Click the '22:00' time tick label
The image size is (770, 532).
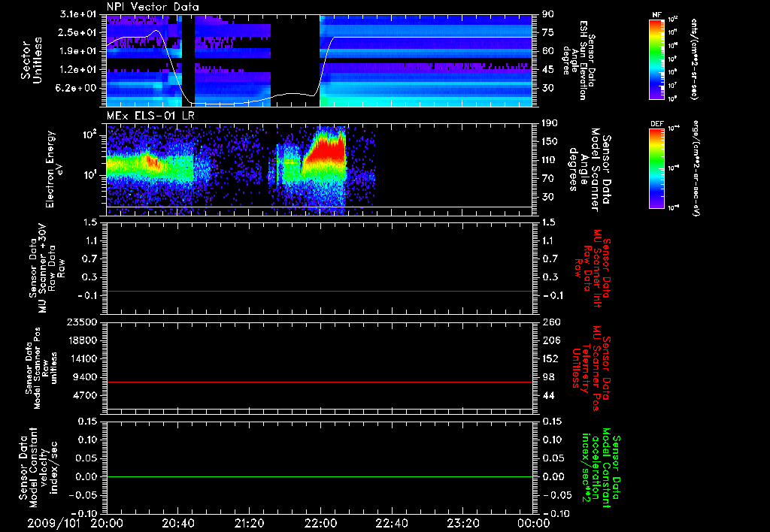coord(320,523)
